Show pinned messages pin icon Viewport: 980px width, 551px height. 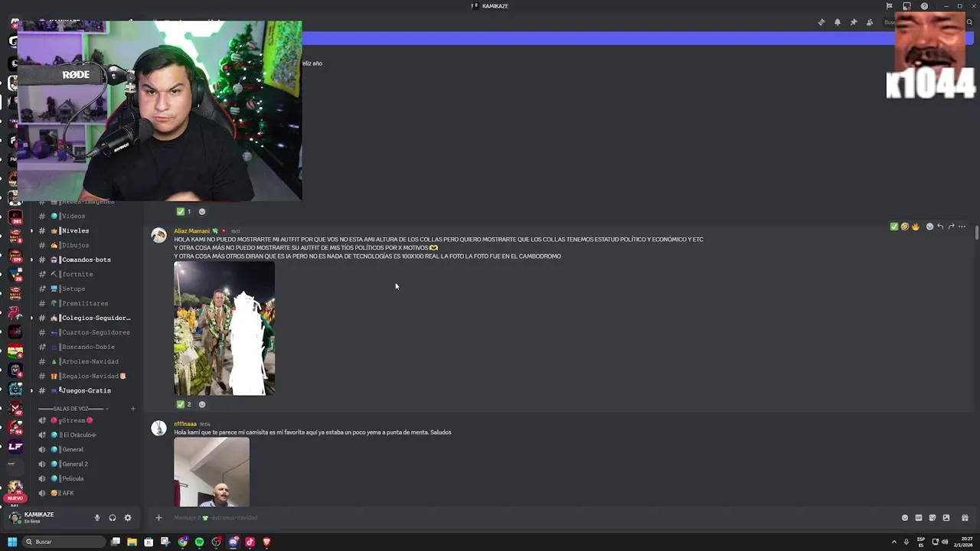854,22
